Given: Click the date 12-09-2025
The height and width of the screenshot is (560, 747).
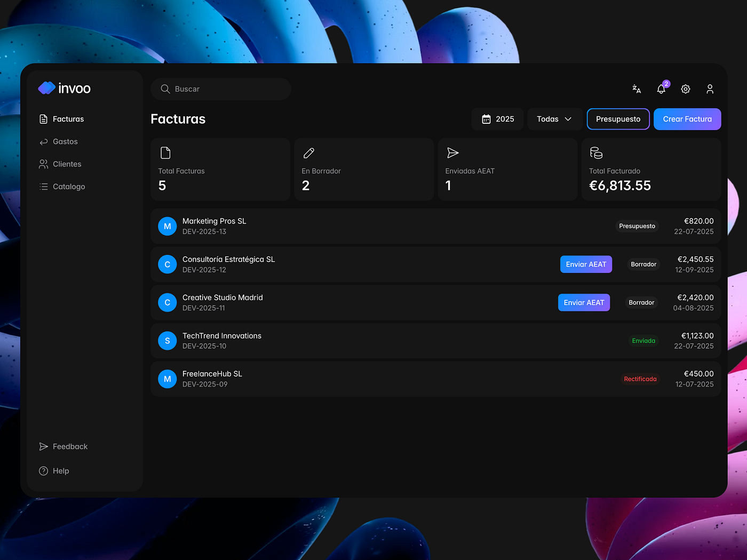Looking at the screenshot, I should 695,270.
